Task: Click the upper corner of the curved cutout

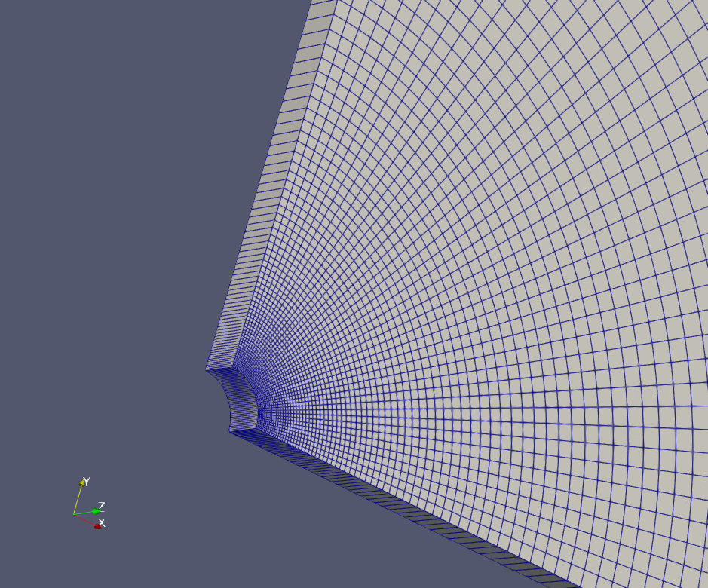Action: pyautogui.click(x=207, y=369)
